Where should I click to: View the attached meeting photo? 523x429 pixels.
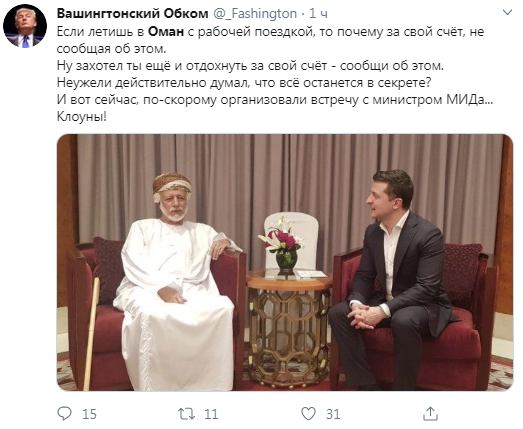click(285, 263)
